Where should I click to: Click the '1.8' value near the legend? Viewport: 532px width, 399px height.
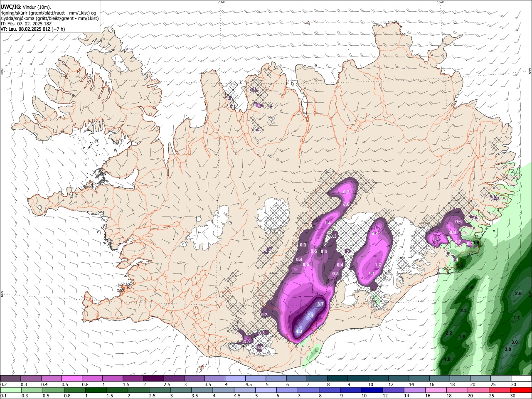click(447, 360)
